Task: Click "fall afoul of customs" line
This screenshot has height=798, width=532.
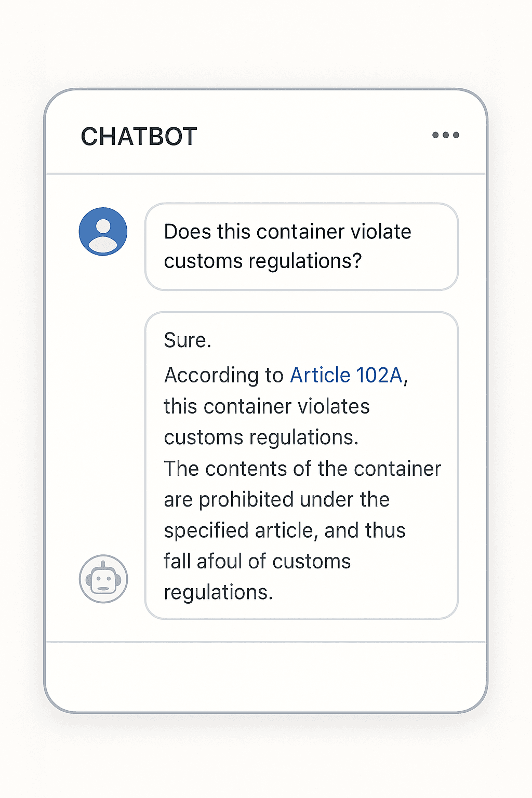Action: click(257, 561)
